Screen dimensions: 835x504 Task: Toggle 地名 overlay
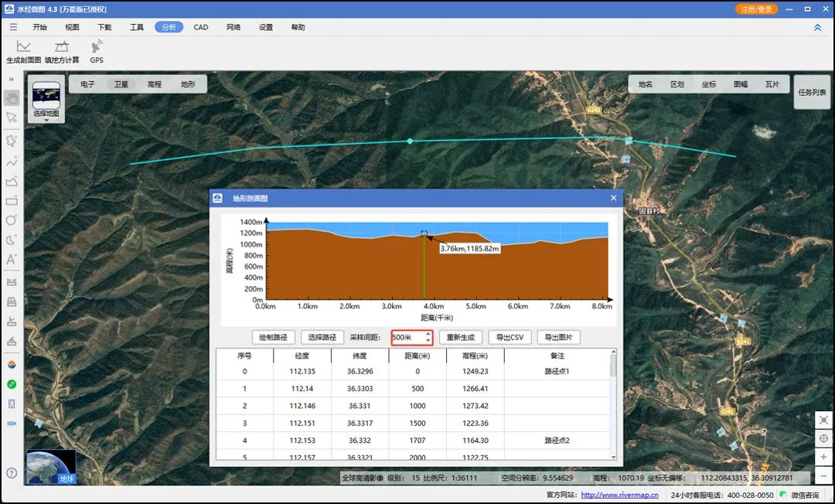[x=646, y=84]
